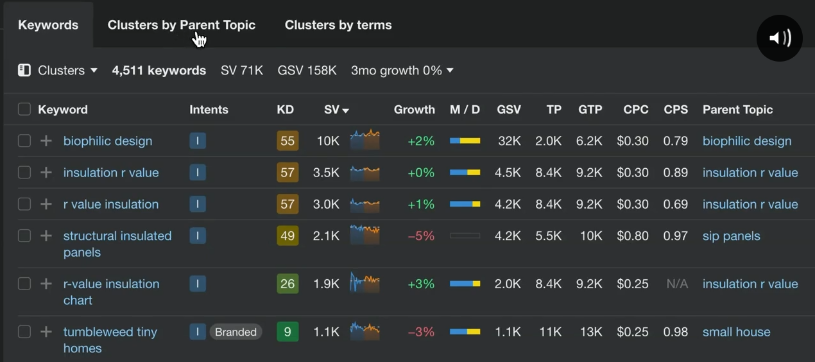Screen dimensions: 815x362
Task: Tick the r-value insulation chart checkbox
Action: (x=24, y=284)
